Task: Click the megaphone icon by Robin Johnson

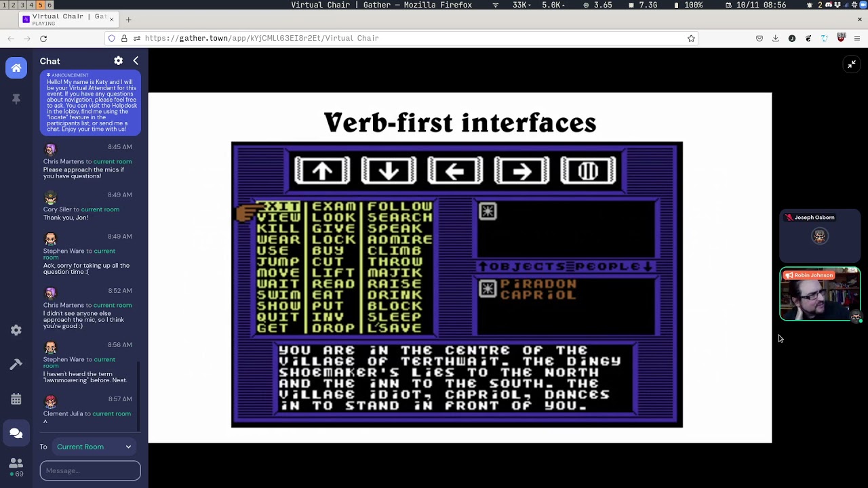Action: click(789, 275)
